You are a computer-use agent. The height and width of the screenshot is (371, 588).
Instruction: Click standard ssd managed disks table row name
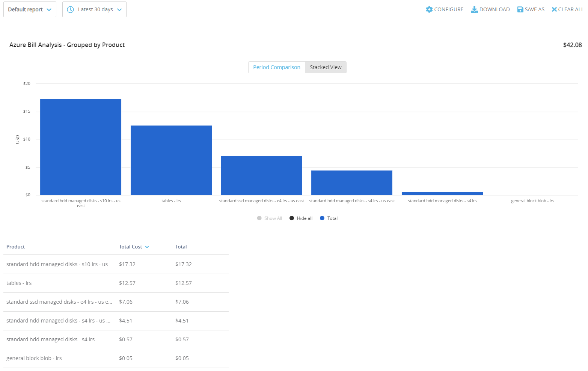click(x=59, y=302)
